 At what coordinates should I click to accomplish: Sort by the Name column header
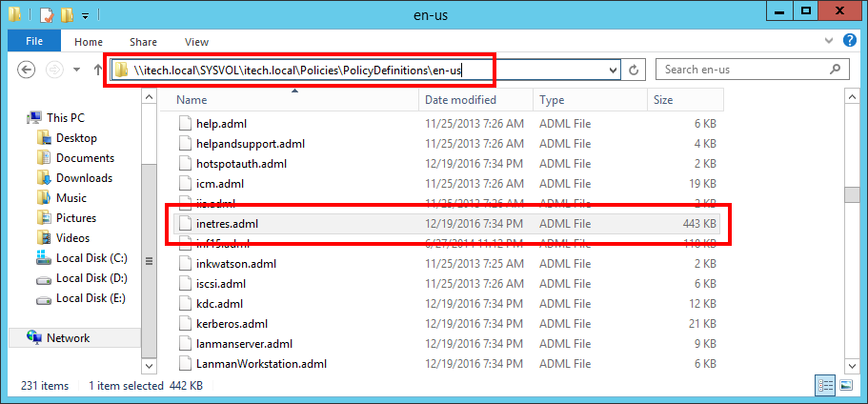(289, 100)
